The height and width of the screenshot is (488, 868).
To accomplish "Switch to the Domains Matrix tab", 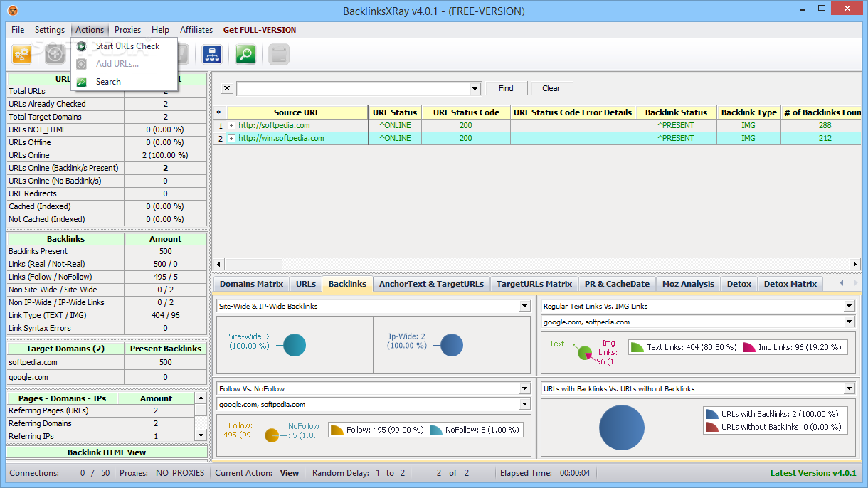I will [251, 284].
